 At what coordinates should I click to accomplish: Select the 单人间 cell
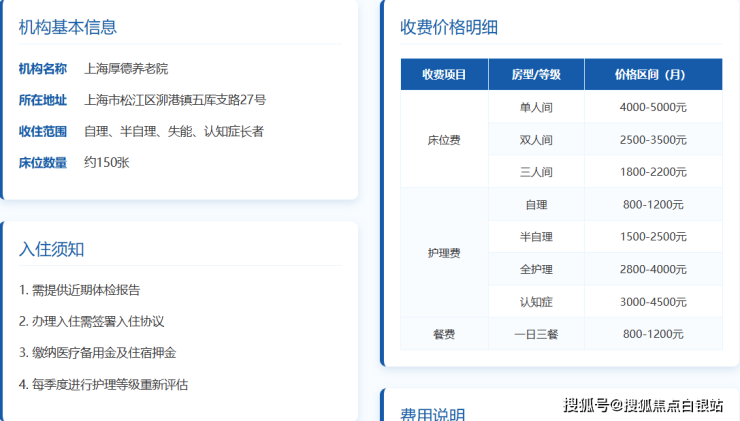pos(536,107)
